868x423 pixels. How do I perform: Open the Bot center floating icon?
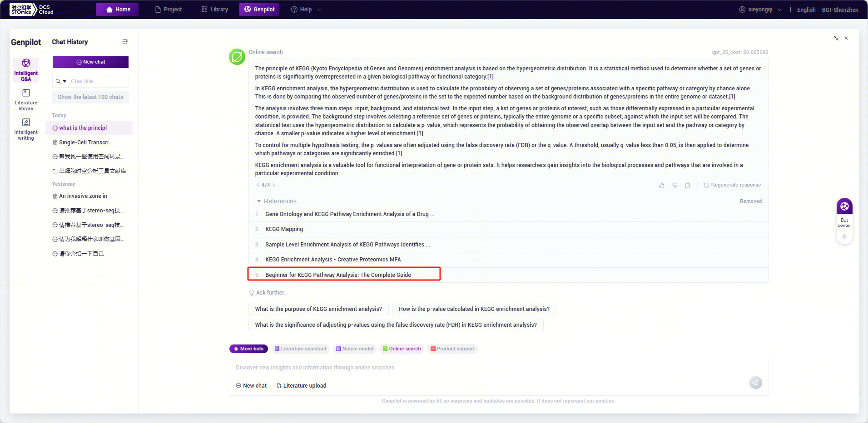click(844, 207)
